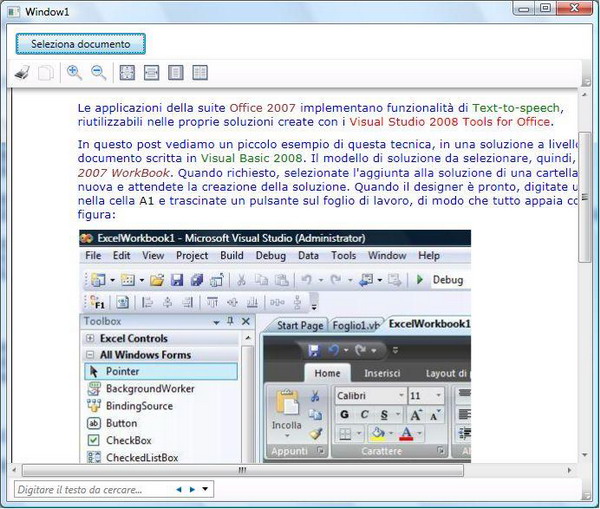Screen dimensions: 600x509
Task: Click Excel quick access Save icon
Action: pyautogui.click(x=314, y=350)
